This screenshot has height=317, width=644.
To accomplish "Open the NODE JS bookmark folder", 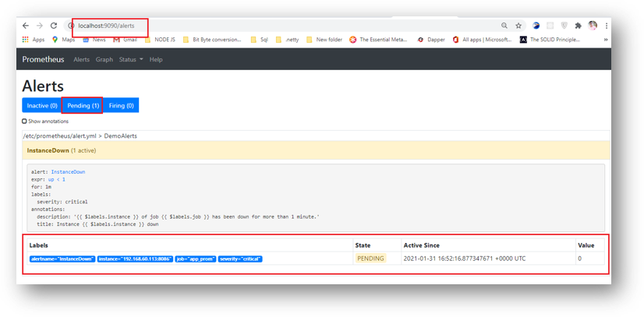I will [160, 40].
